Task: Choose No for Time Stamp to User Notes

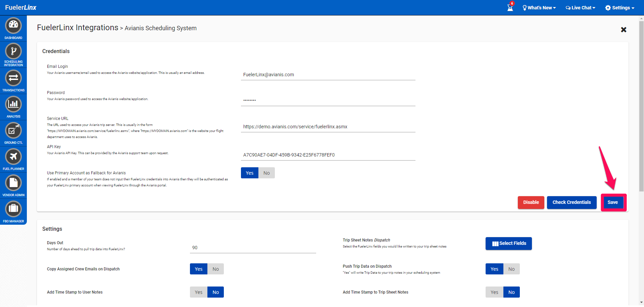Action: [215, 292]
